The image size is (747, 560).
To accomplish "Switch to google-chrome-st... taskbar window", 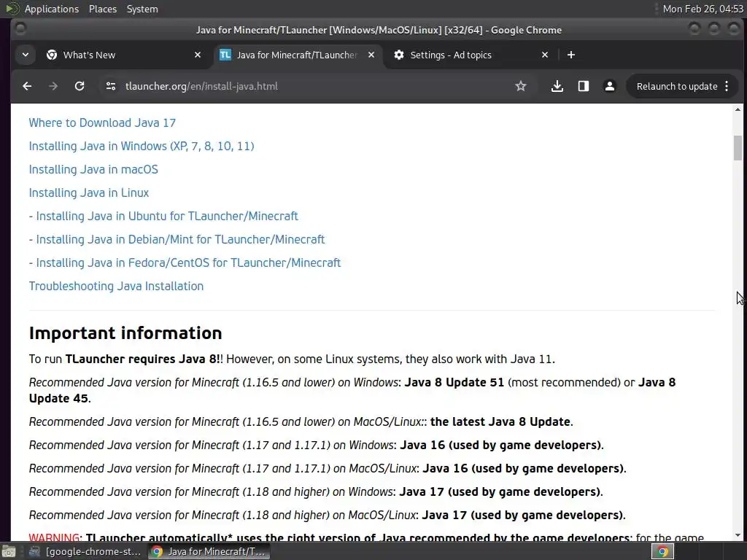I will (x=86, y=552).
